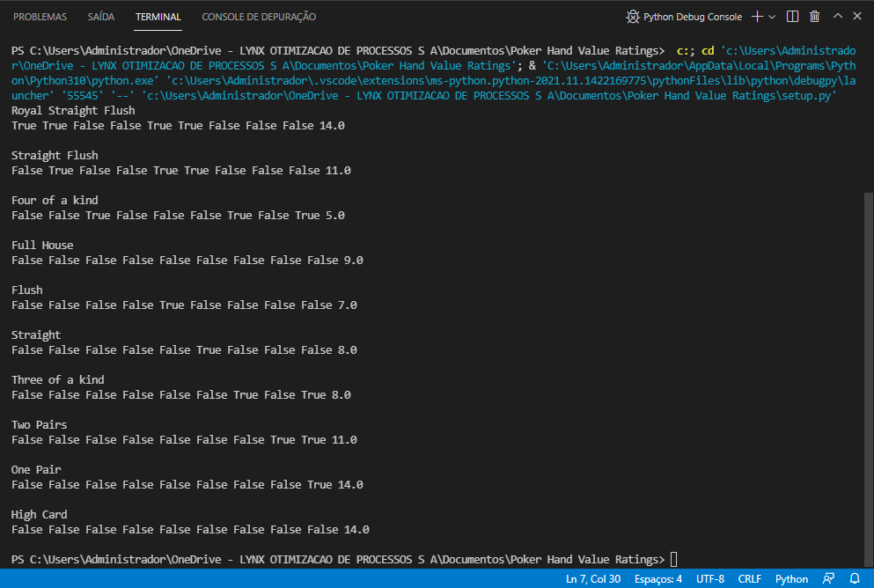The image size is (874, 588).
Task: Click the value 14.0 under Royal Straight Flush
Action: pos(332,125)
